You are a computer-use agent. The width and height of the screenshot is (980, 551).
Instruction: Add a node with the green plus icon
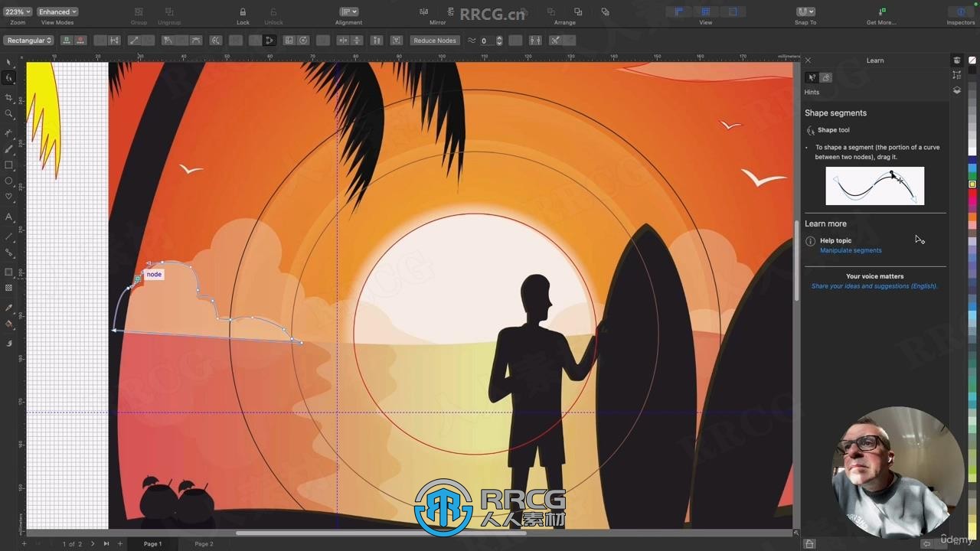click(x=67, y=41)
